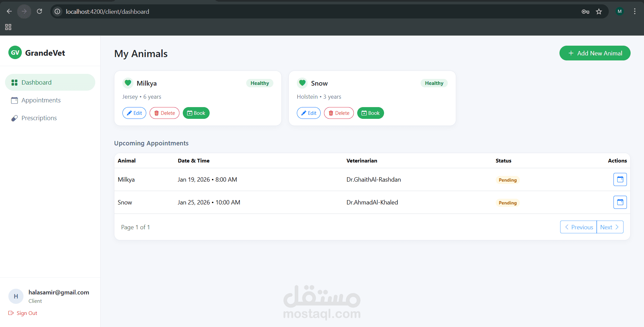Image resolution: width=644 pixels, height=327 pixels.
Task: Delete the Snow animal
Action: tap(339, 113)
